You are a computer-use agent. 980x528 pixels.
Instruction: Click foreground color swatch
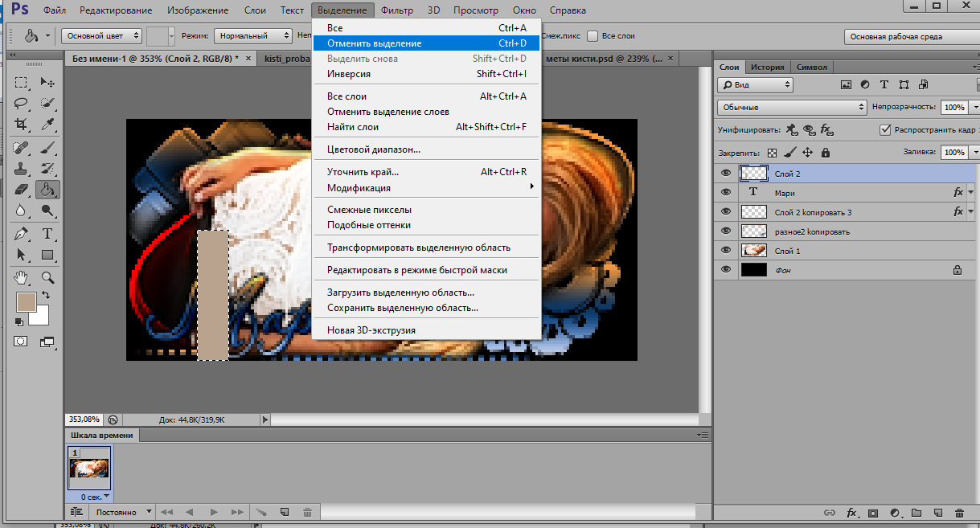coord(26,302)
